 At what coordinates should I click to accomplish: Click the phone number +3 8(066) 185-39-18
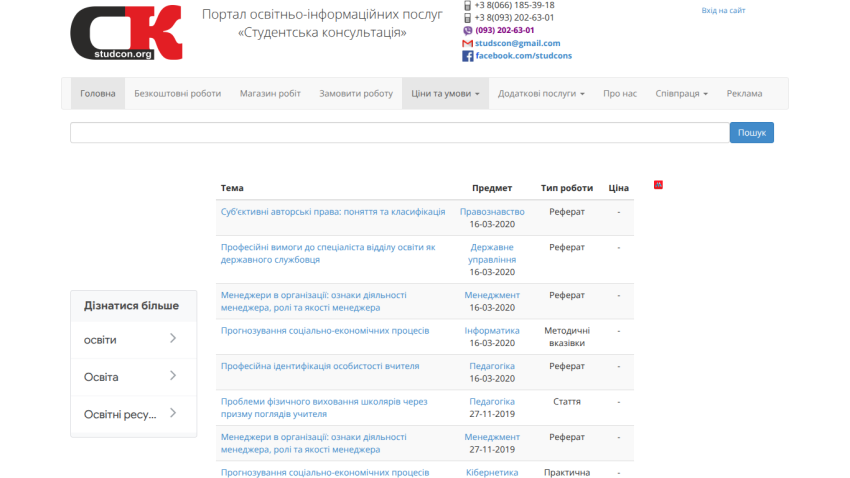(x=514, y=5)
